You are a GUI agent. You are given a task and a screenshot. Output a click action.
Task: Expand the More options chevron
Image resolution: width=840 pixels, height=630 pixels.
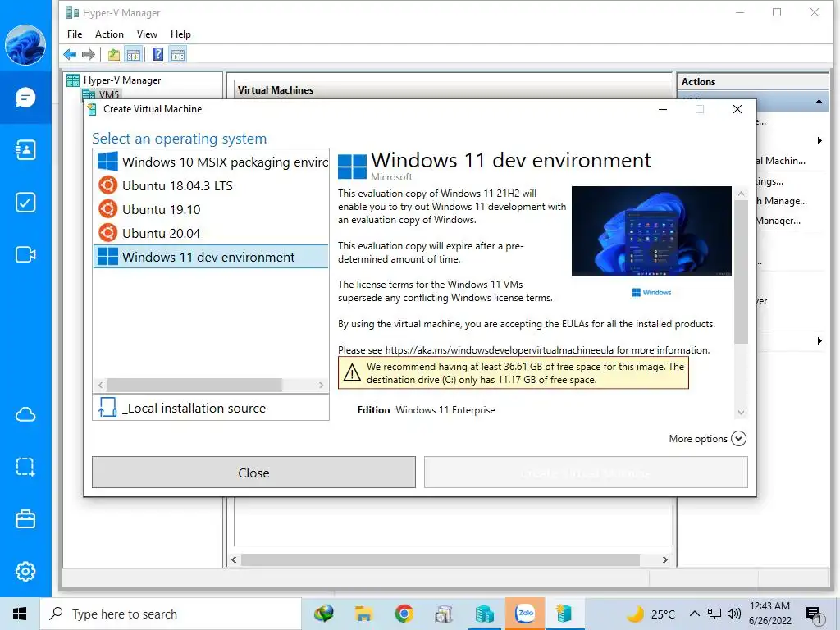tap(739, 439)
